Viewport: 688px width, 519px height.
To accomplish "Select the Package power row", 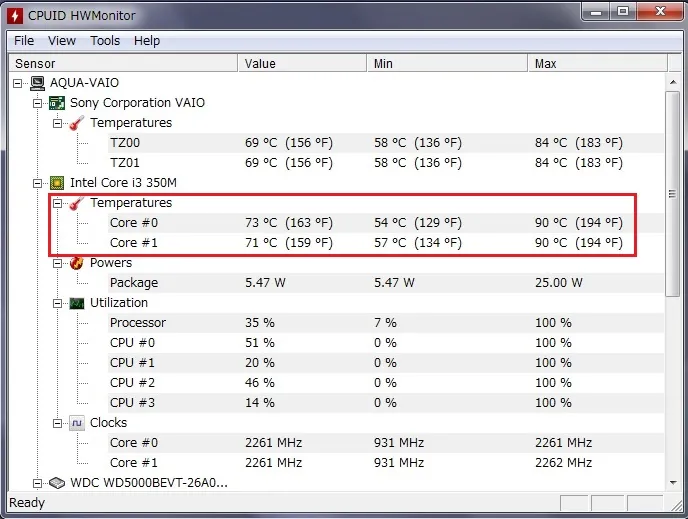I will pyautogui.click(x=133, y=283).
